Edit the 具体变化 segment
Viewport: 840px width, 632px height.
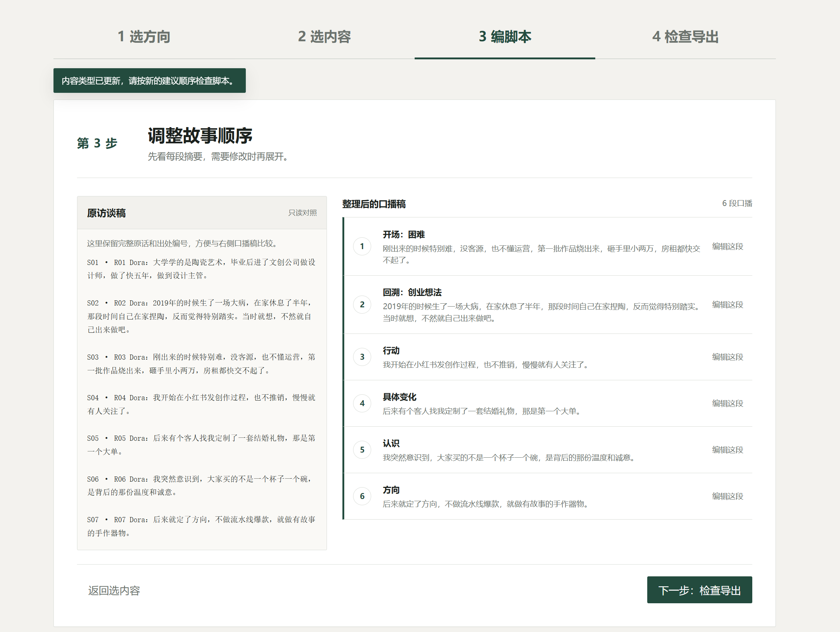[727, 403]
